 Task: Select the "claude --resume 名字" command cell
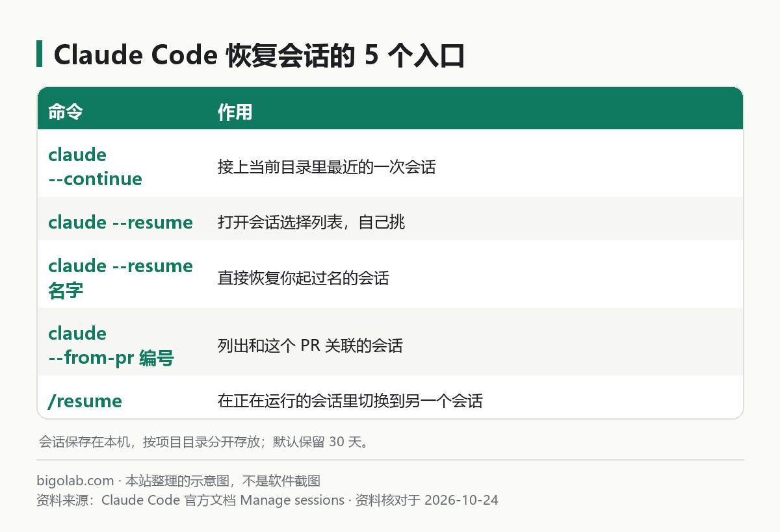click(121, 278)
